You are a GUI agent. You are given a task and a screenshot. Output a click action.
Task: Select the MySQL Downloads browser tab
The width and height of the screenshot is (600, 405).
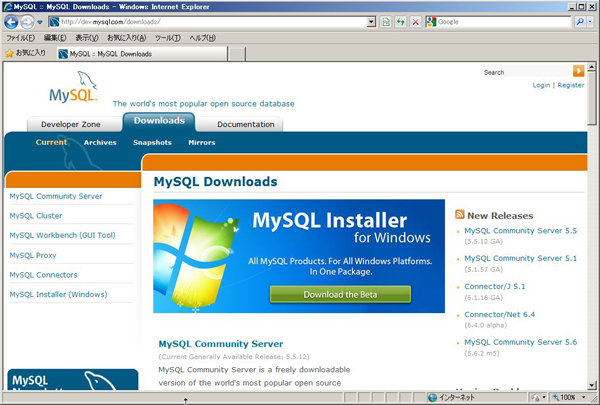click(142, 54)
